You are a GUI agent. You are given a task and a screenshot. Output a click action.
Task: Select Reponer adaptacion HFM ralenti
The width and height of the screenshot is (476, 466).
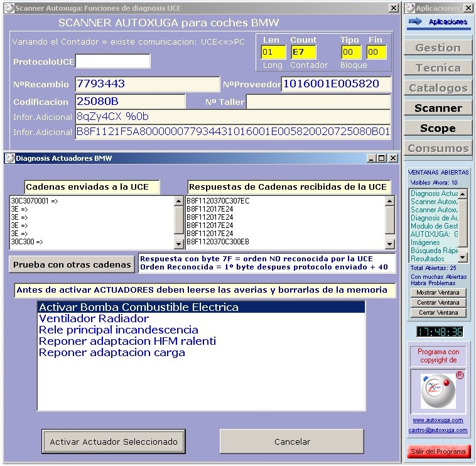[201, 341]
